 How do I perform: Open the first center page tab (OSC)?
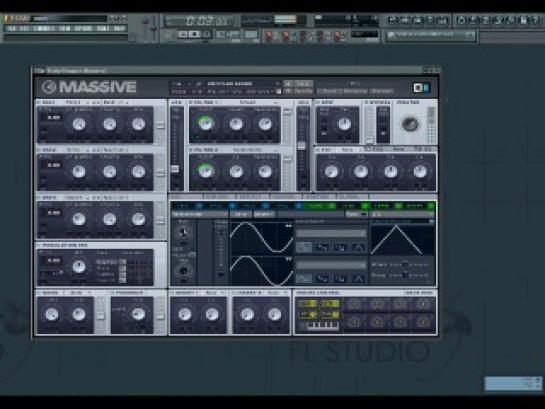coord(185,197)
